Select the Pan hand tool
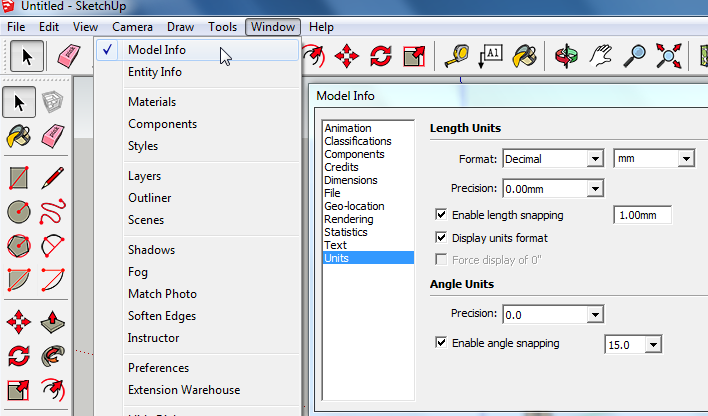 [x=600, y=56]
